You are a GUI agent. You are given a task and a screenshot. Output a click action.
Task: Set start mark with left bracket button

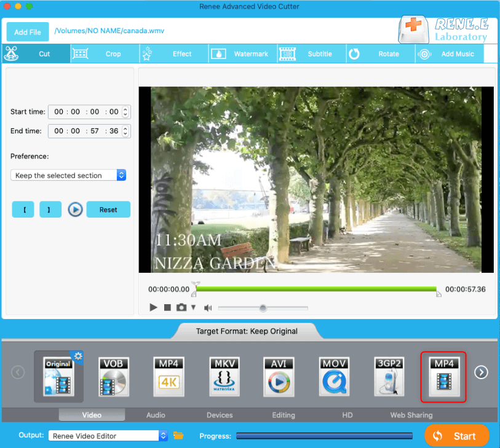coord(23,210)
